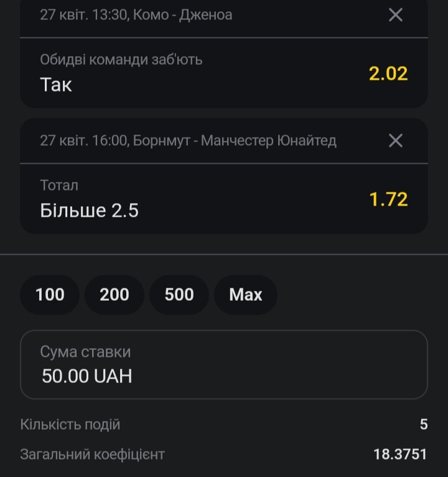Viewport: 448px width, 477px height.
Task: Click the Кількість подій label
Action: (x=70, y=424)
